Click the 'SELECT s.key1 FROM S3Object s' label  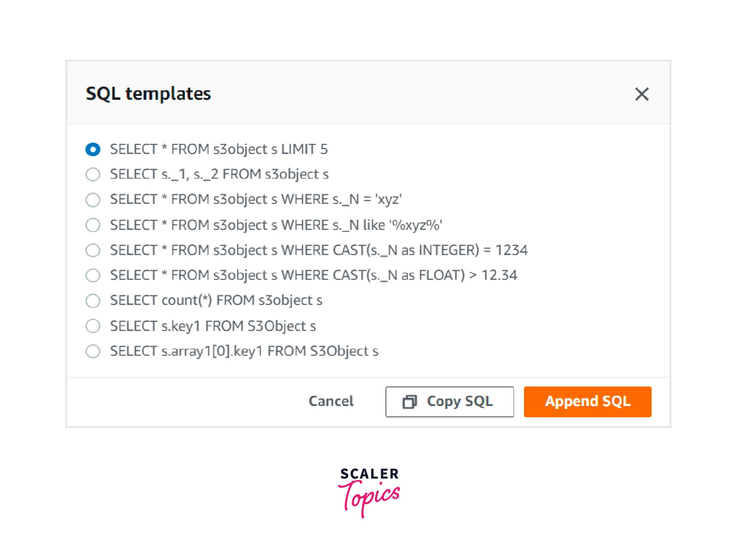tap(213, 326)
